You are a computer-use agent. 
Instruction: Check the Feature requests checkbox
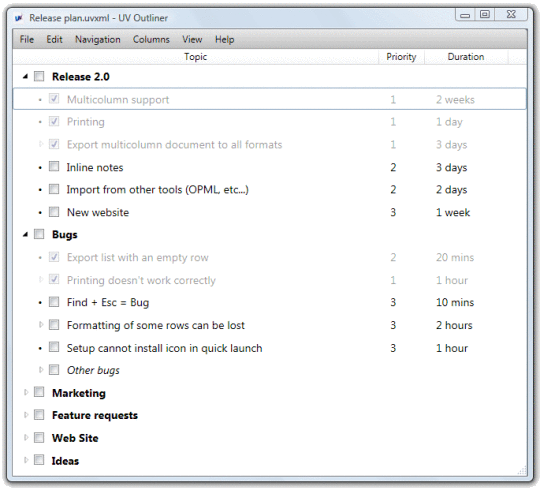point(39,415)
